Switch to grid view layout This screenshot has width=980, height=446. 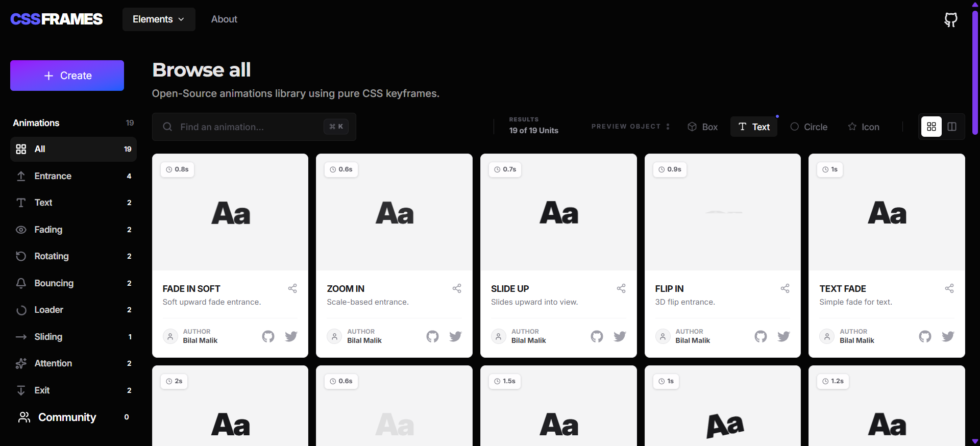(x=932, y=127)
